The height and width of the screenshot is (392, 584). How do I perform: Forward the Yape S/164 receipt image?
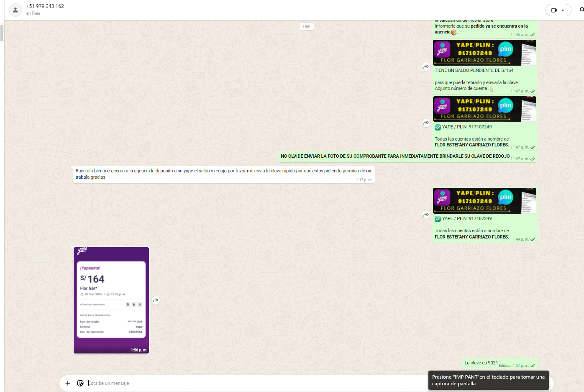156,300
